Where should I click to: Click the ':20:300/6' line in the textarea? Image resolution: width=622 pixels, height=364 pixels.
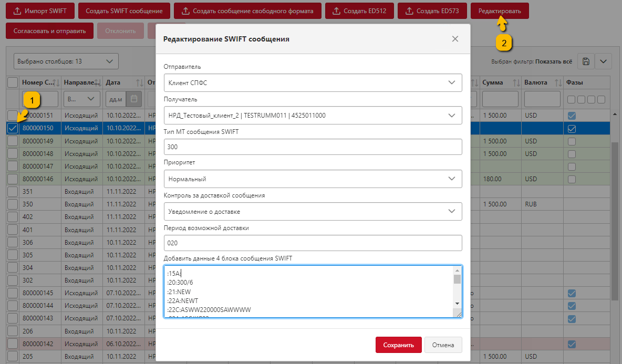point(180,282)
